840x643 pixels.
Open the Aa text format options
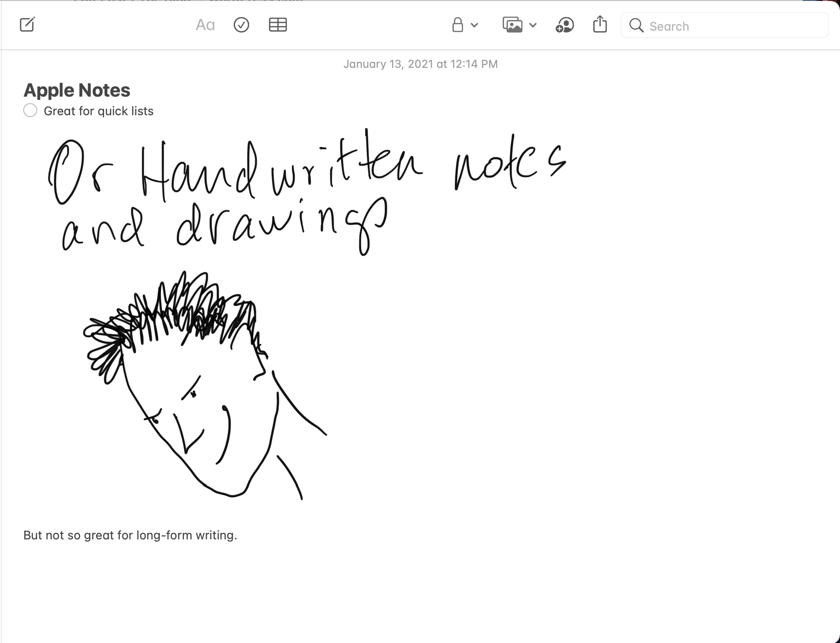click(205, 25)
